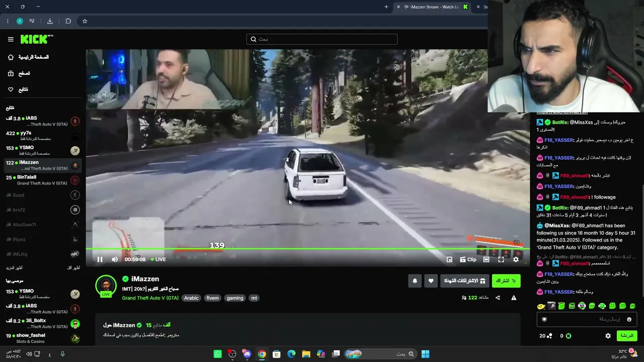Open the Chrome downloads icon
Screen dimensions: 644x362
(50, 21)
